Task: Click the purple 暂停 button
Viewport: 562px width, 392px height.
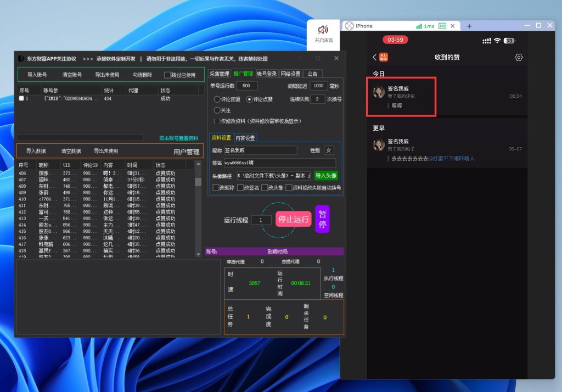Action: (x=322, y=219)
